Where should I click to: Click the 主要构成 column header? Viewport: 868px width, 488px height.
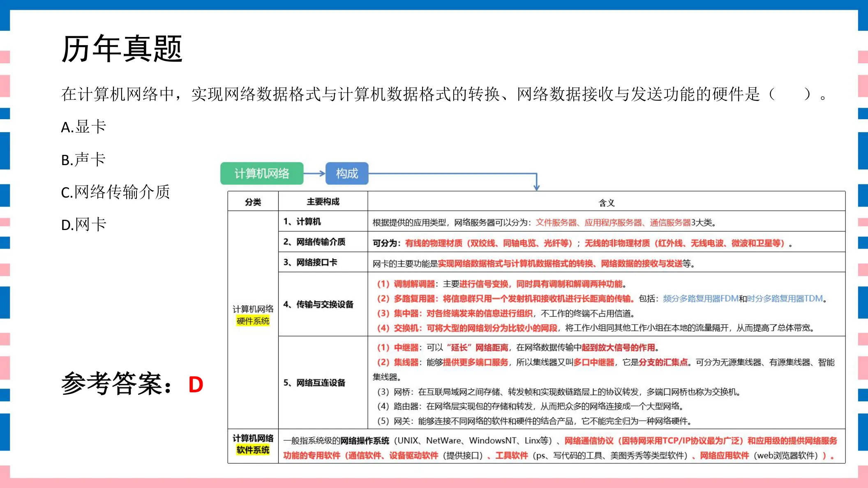pyautogui.click(x=323, y=202)
